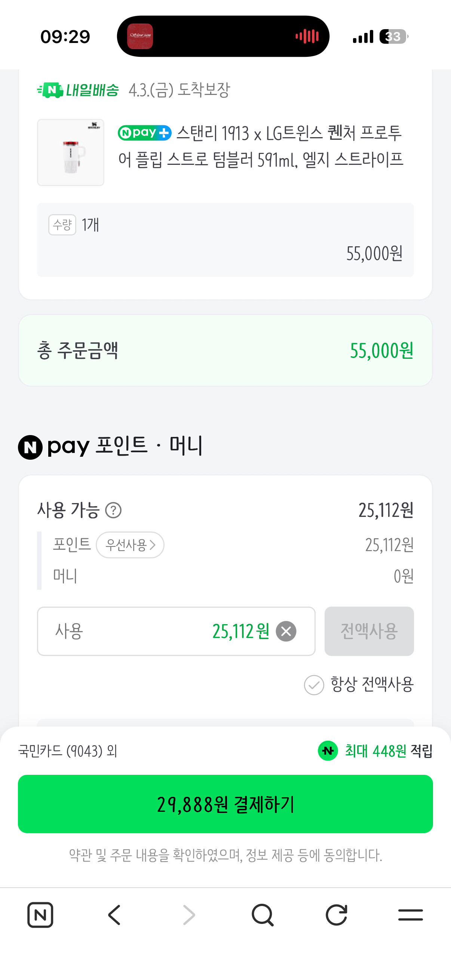451x980 pixels.
Task: Tap the 국민카드 (9043) 외 payment method
Action: click(x=68, y=751)
